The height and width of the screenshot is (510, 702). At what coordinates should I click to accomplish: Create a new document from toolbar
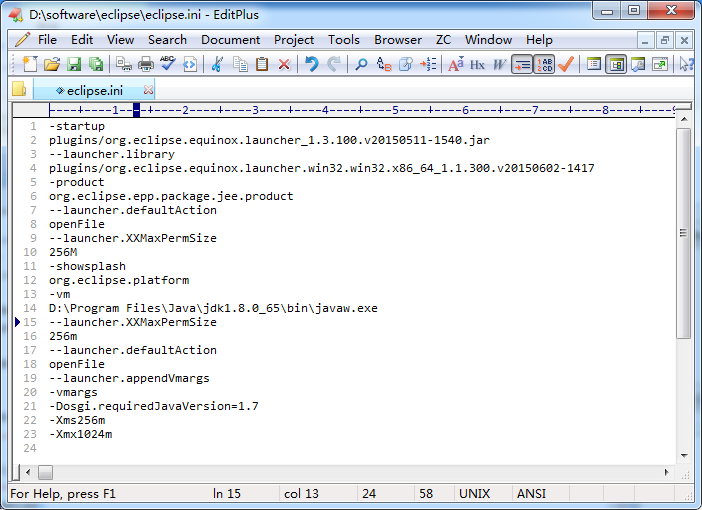[28, 64]
